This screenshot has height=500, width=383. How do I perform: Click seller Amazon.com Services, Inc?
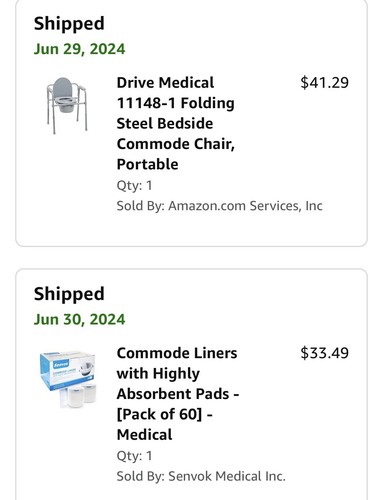coord(245,206)
